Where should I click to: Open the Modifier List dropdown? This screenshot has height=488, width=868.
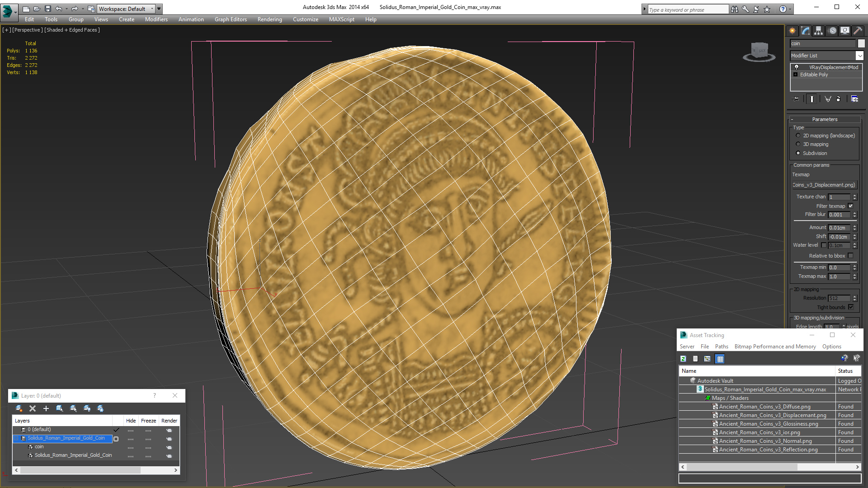point(859,56)
